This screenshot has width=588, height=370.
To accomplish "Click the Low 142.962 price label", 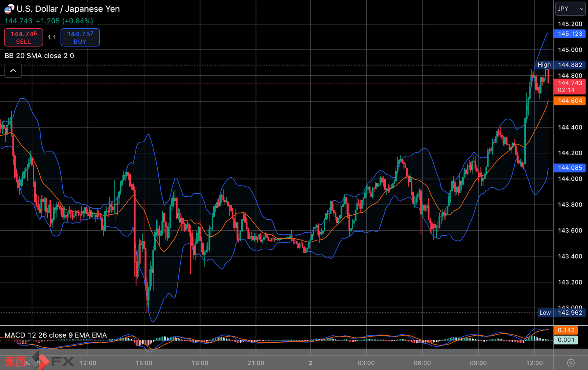I will coord(561,313).
